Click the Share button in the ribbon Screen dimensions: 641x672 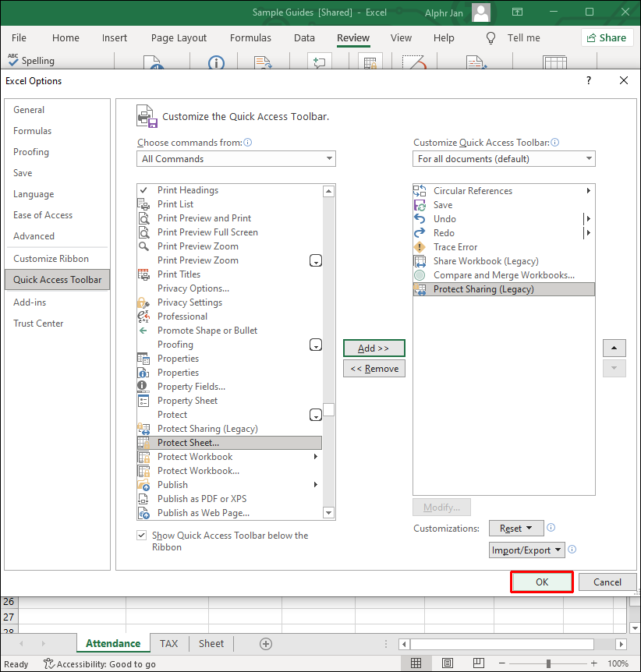point(607,37)
